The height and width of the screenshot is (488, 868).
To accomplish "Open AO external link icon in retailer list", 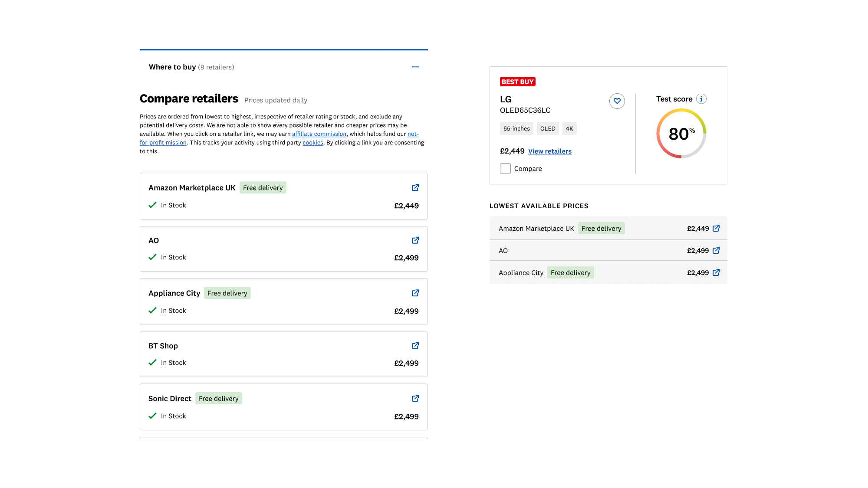I will tap(415, 240).
